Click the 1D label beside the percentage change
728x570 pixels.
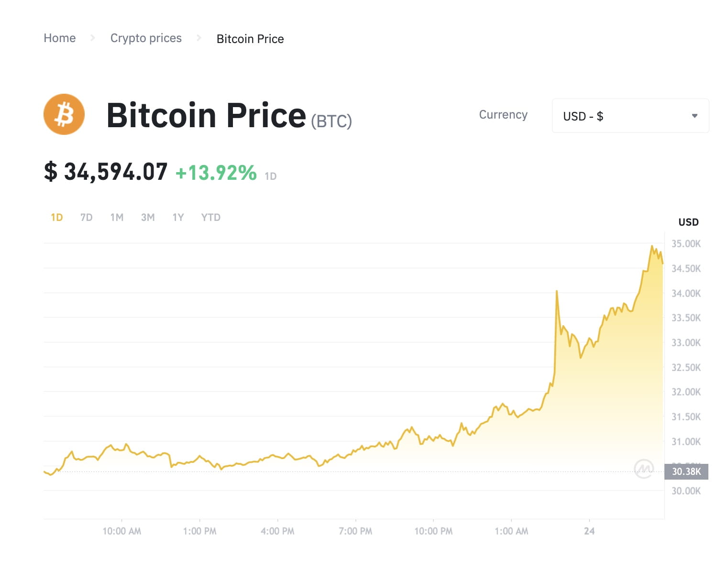pos(271,176)
